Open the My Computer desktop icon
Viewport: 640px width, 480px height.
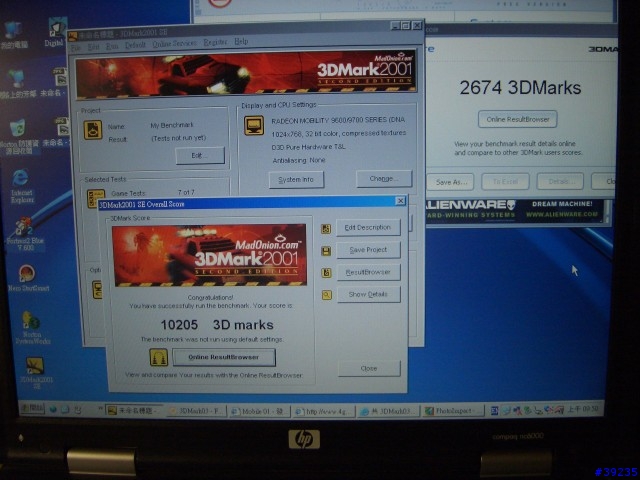point(13,34)
